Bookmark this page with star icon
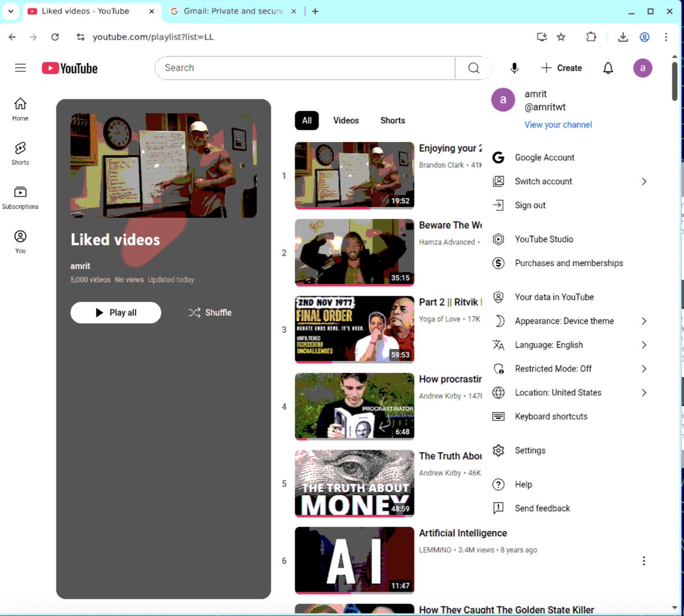Viewport: 684px width, 616px height. (x=561, y=37)
